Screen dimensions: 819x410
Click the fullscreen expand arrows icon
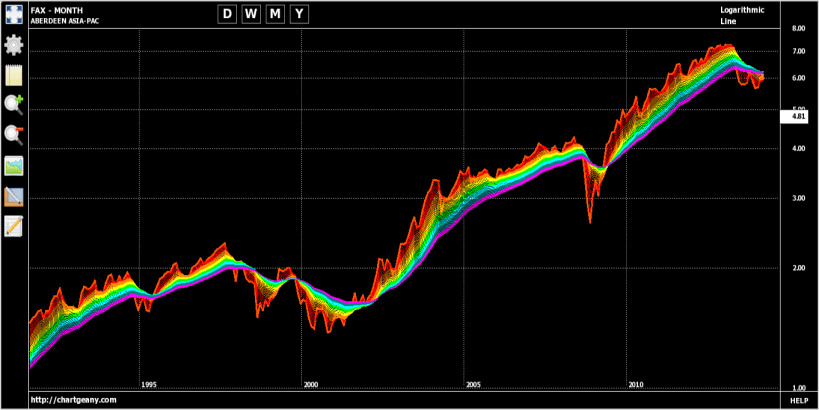pyautogui.click(x=14, y=14)
